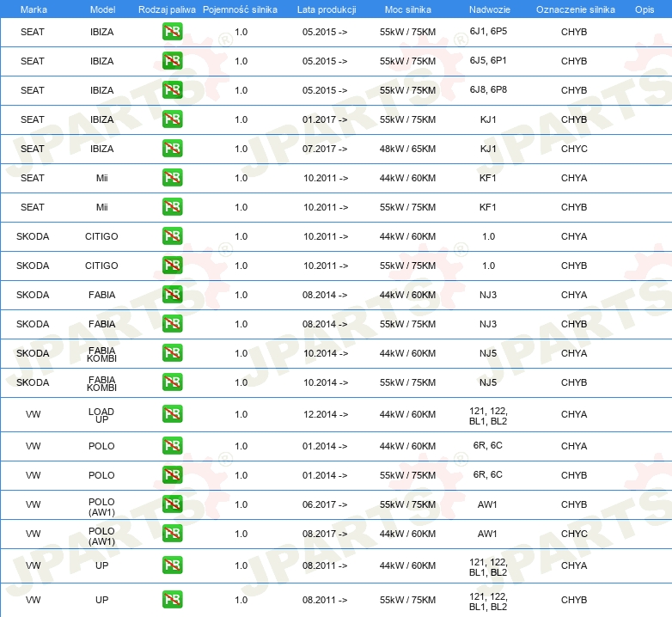This screenshot has height=617, width=672.
Task: Click the Oznaczenie silnika column header
Action: 576,9
